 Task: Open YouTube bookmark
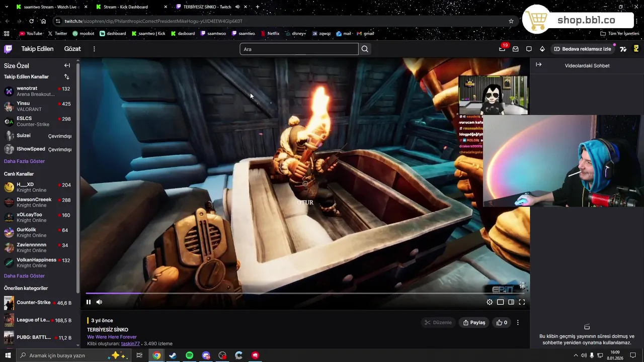31,34
